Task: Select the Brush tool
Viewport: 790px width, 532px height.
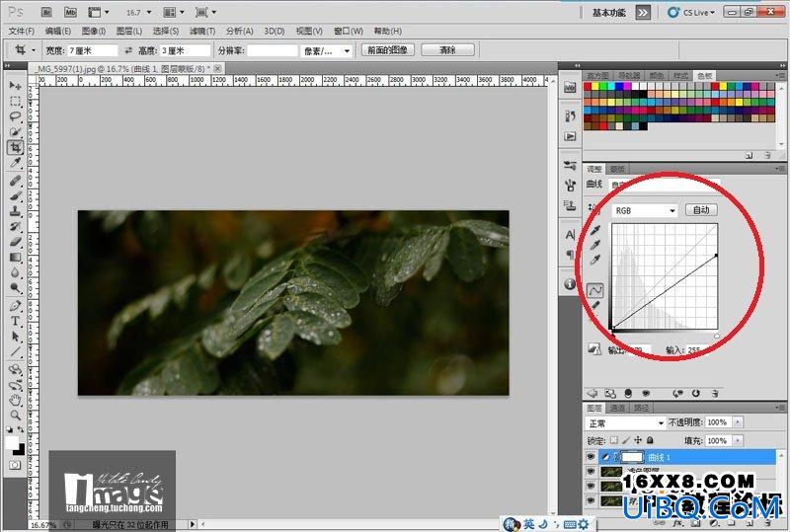Action: point(15,195)
